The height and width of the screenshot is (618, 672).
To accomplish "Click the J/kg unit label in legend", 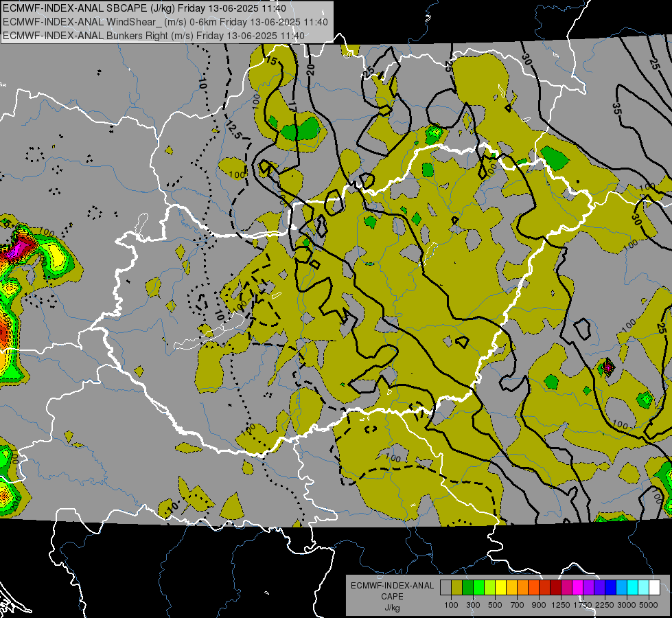I will click(x=392, y=608).
